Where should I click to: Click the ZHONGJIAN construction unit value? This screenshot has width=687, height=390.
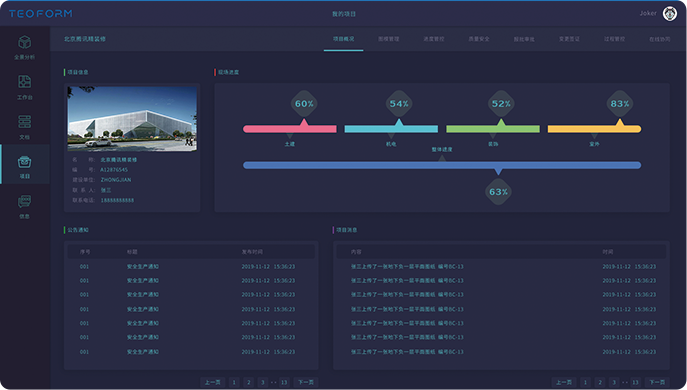pos(116,180)
